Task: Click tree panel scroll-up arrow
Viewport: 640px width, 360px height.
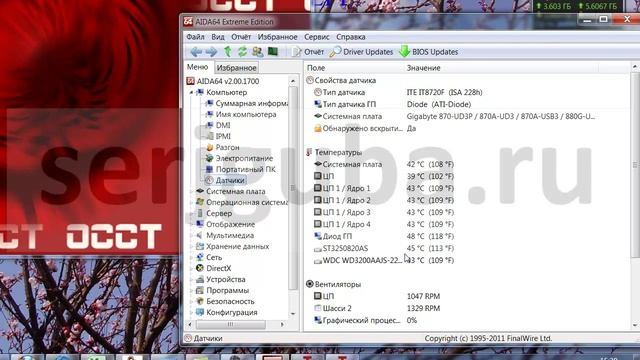Action: coord(293,81)
